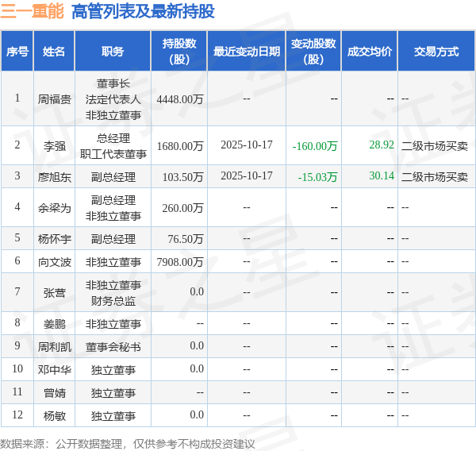This screenshot has width=476, height=451.
Task: Select 周利凯's 董事会秘书 position cell
Action: (x=113, y=347)
